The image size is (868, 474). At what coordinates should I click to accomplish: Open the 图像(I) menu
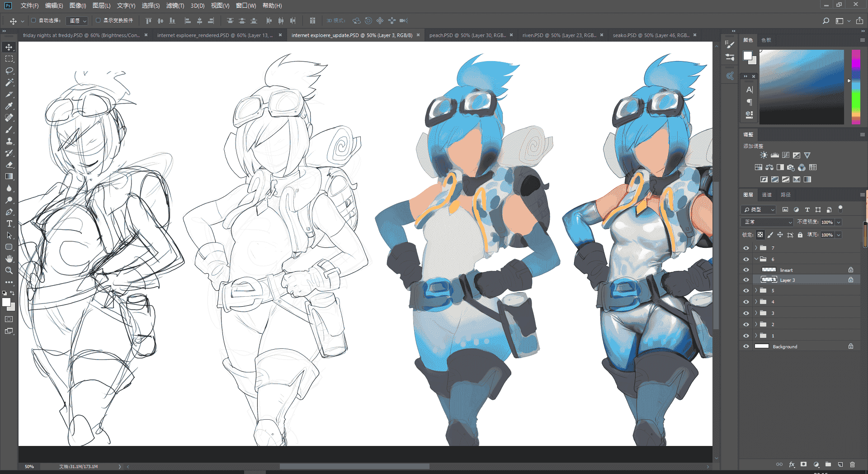click(78, 5)
